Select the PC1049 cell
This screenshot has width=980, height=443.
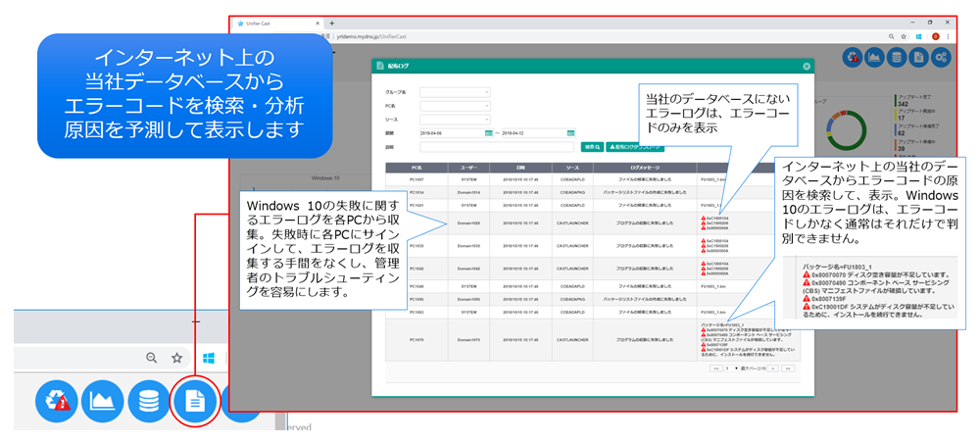[416, 286]
